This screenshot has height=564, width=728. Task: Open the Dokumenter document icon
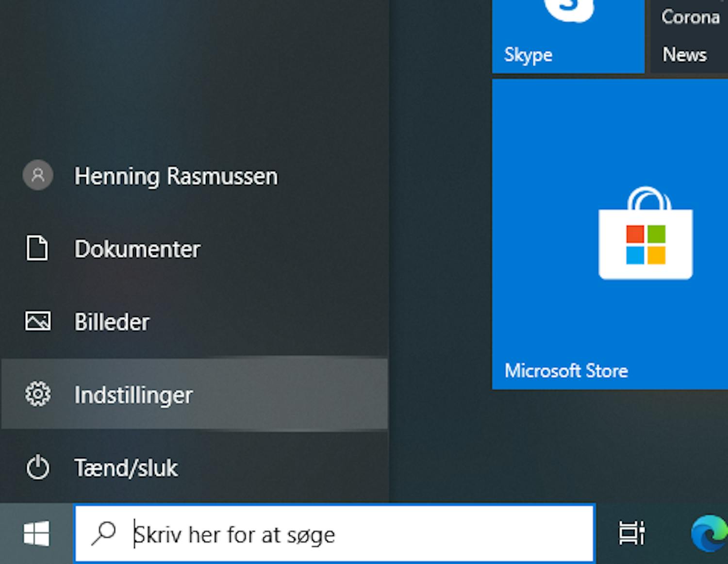coord(37,249)
